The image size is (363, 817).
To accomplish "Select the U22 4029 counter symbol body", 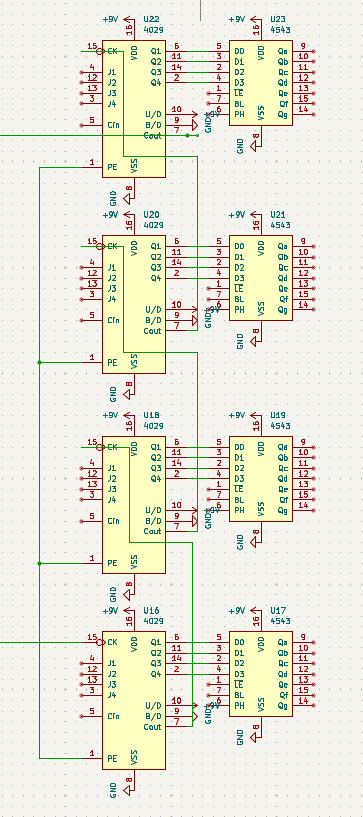I will pos(134,109).
